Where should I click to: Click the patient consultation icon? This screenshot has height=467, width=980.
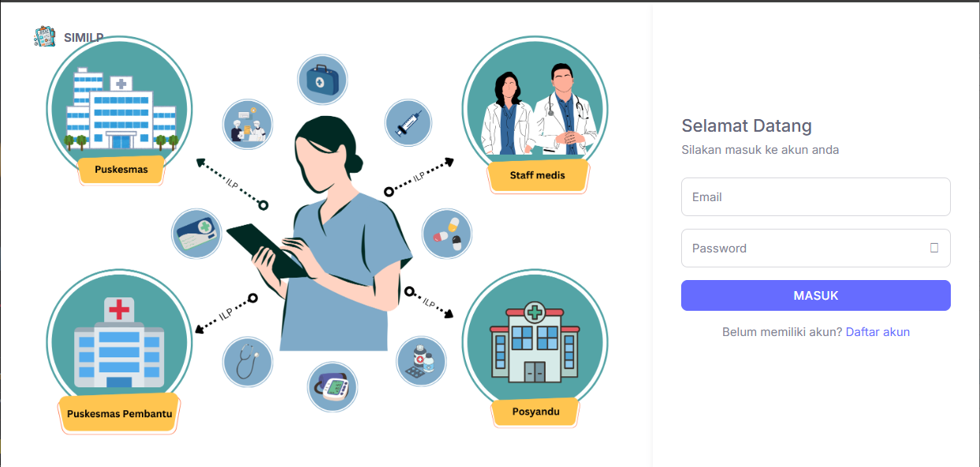(248, 124)
